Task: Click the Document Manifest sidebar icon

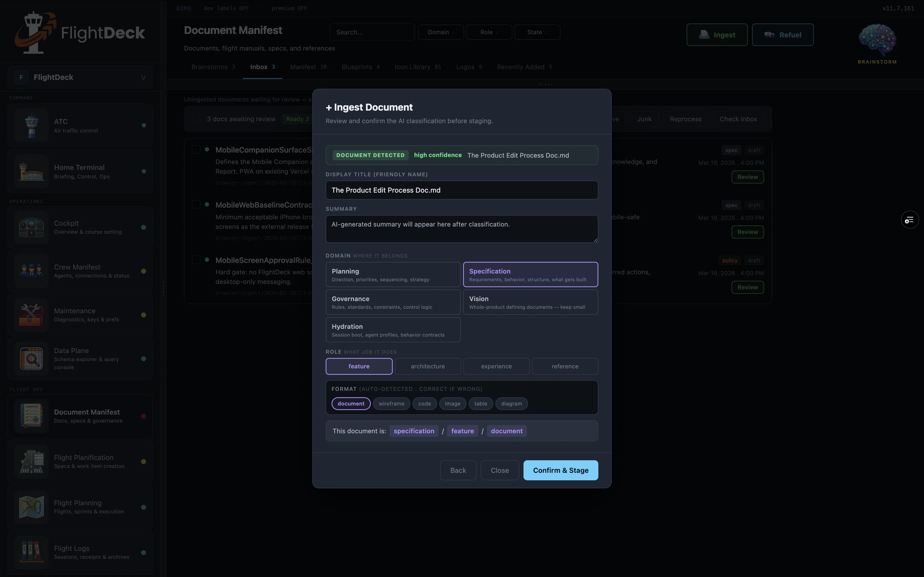Action: coord(31,416)
